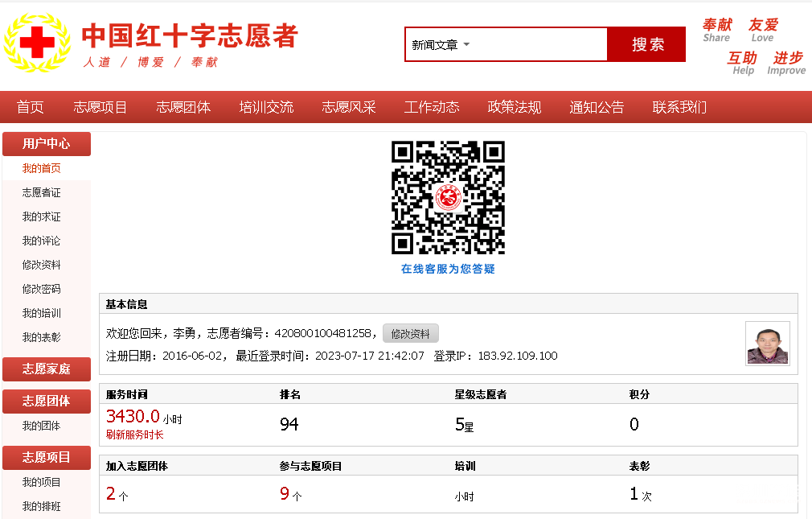The width and height of the screenshot is (812, 519).
Task: Open 政策法规 in the navigation bar
Action: [515, 107]
